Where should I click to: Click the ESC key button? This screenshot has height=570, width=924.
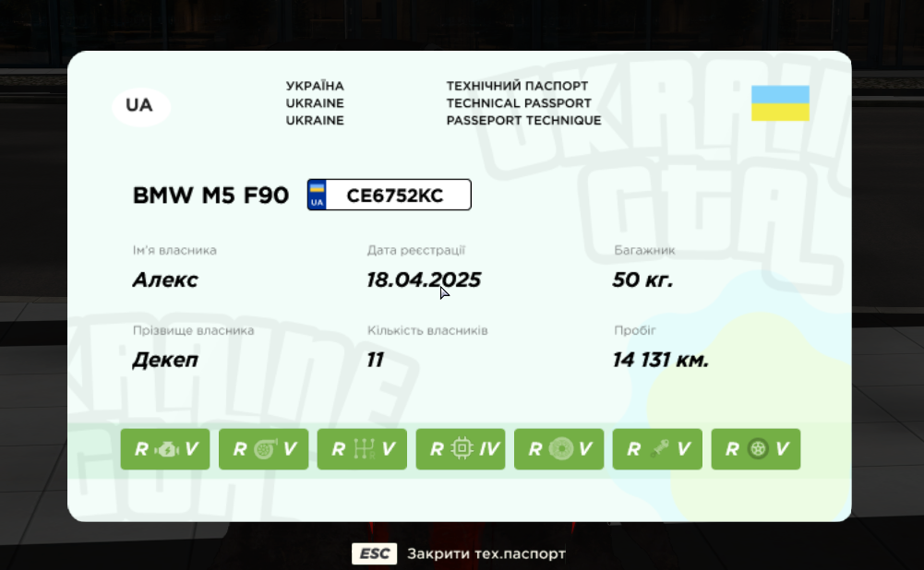tap(374, 553)
